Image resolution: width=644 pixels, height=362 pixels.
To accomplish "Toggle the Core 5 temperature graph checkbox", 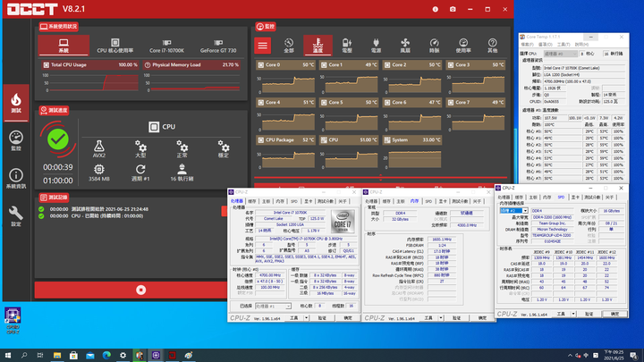I will (324, 102).
